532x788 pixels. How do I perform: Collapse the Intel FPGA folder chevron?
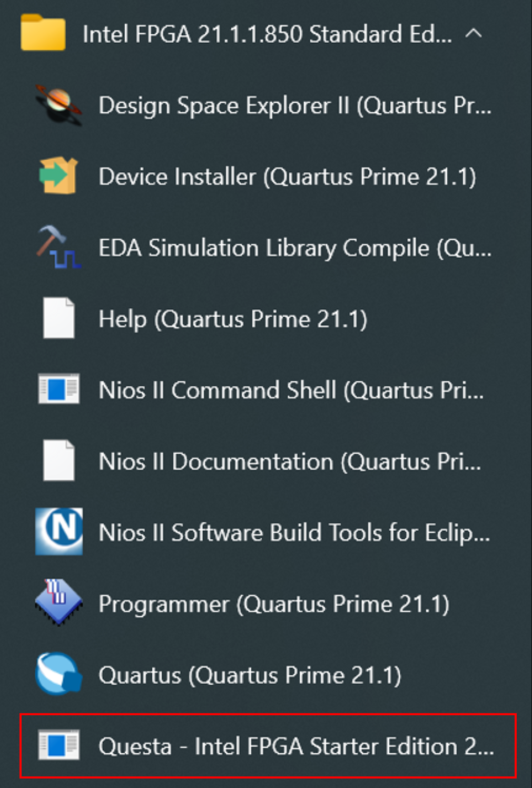pos(474,34)
